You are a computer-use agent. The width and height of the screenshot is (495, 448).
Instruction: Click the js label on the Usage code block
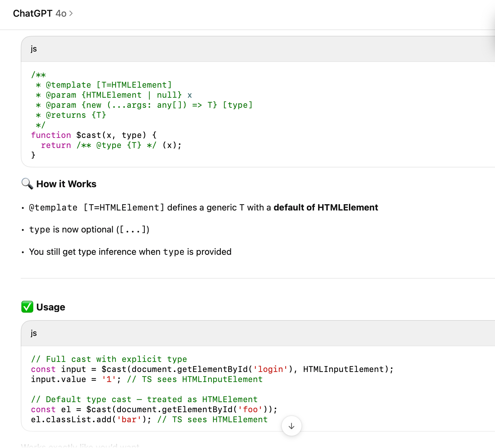(34, 333)
